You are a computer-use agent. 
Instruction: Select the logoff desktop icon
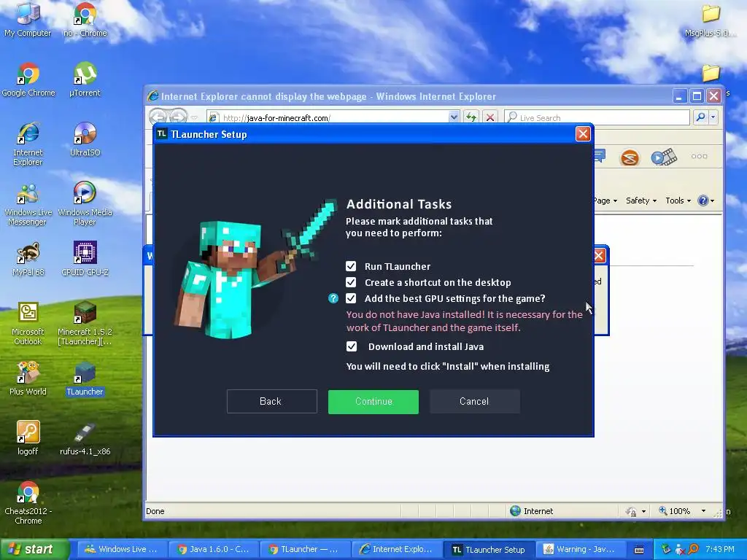tap(28, 438)
